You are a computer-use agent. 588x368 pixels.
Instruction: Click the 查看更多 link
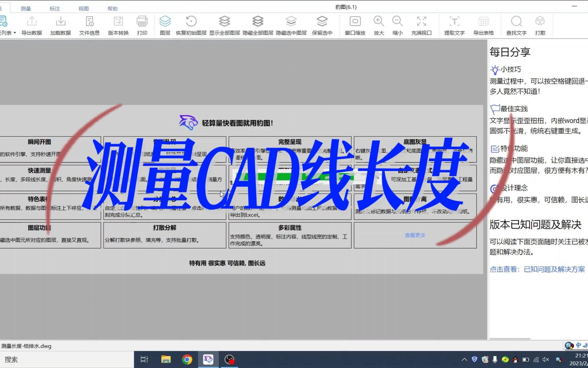pyautogui.click(x=415, y=235)
